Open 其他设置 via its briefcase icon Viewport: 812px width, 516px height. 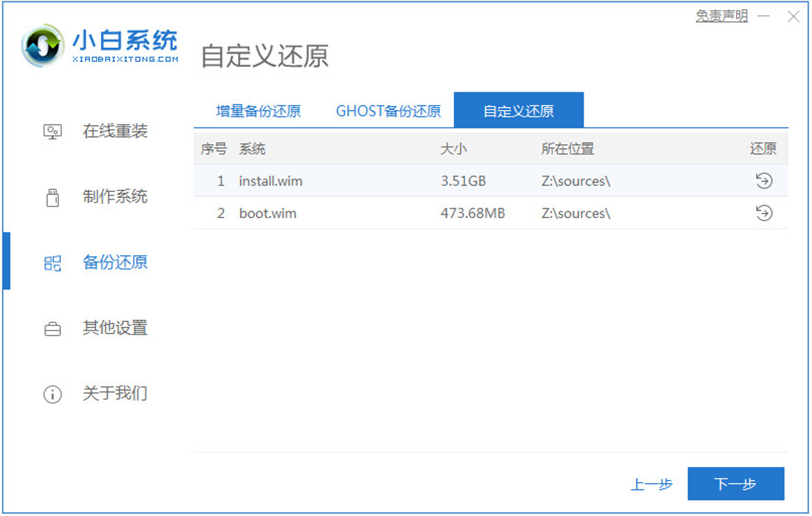click(52, 328)
